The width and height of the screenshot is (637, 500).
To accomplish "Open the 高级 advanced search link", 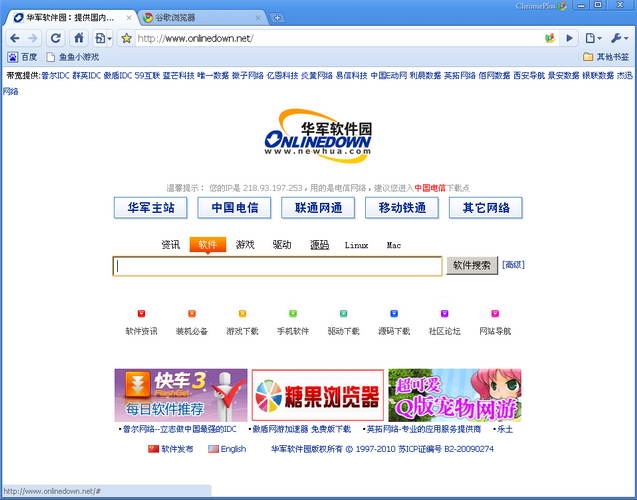I will click(x=513, y=265).
